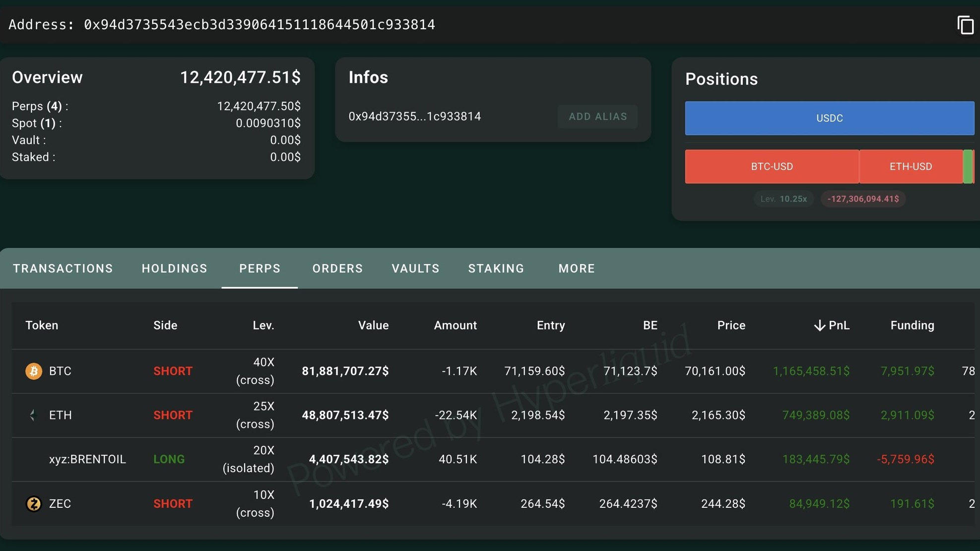Click the PnL sort arrow icon
Screen dimensions: 980x551
point(820,326)
